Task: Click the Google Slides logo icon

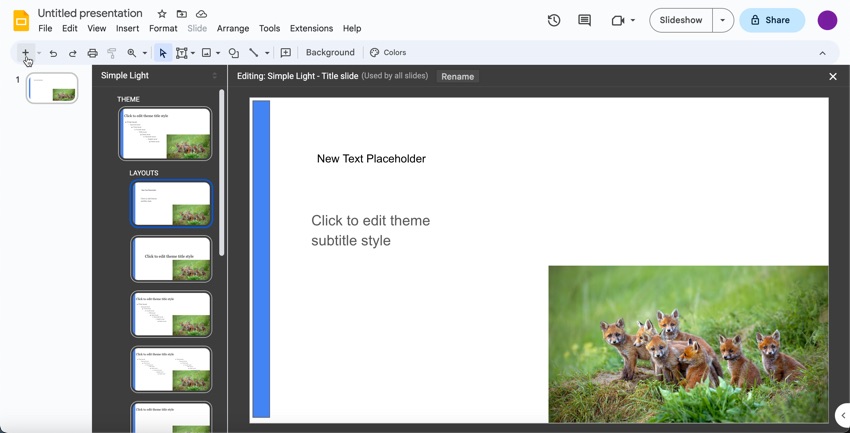Action: tap(21, 21)
